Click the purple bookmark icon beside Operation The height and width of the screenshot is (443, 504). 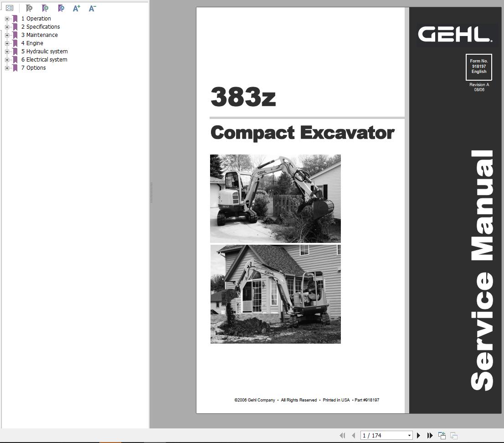point(15,19)
